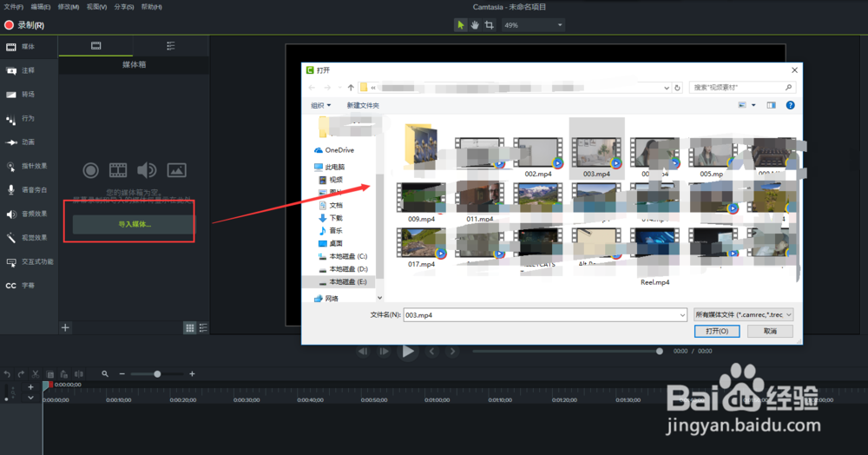This screenshot has height=455, width=868.
Task: Select the 003.mp4 video thumbnail
Action: 597,148
